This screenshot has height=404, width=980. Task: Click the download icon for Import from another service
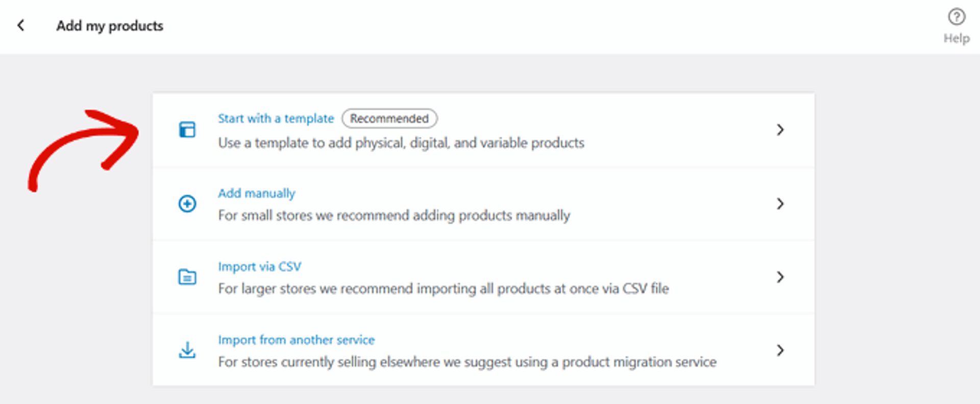coord(188,350)
